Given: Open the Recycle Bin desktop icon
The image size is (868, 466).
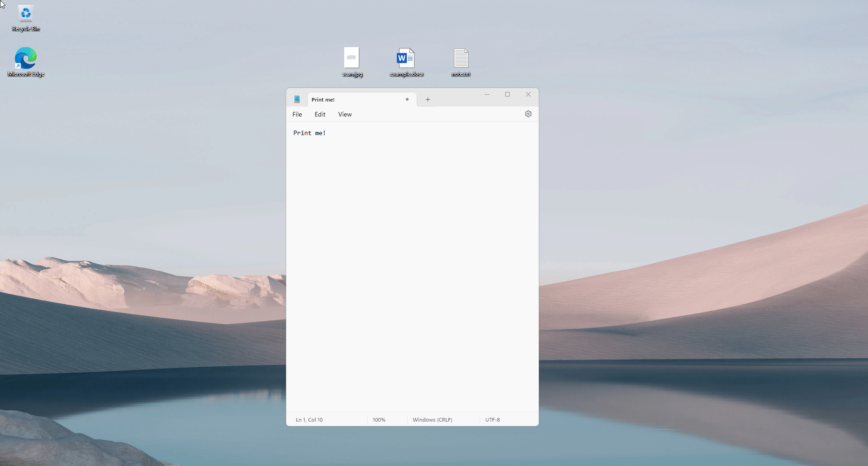Looking at the screenshot, I should coord(26,18).
